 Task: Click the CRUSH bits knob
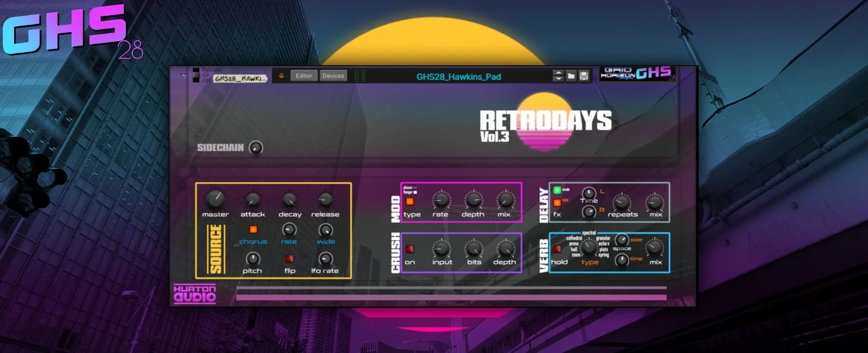pyautogui.click(x=474, y=249)
